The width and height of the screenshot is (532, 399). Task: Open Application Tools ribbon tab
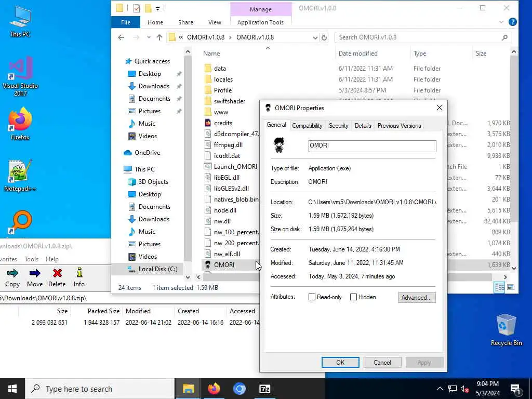261,22
